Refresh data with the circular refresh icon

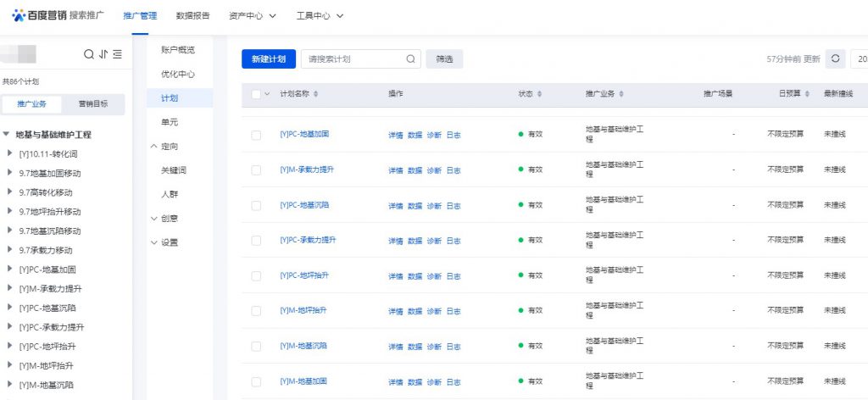[x=836, y=58]
